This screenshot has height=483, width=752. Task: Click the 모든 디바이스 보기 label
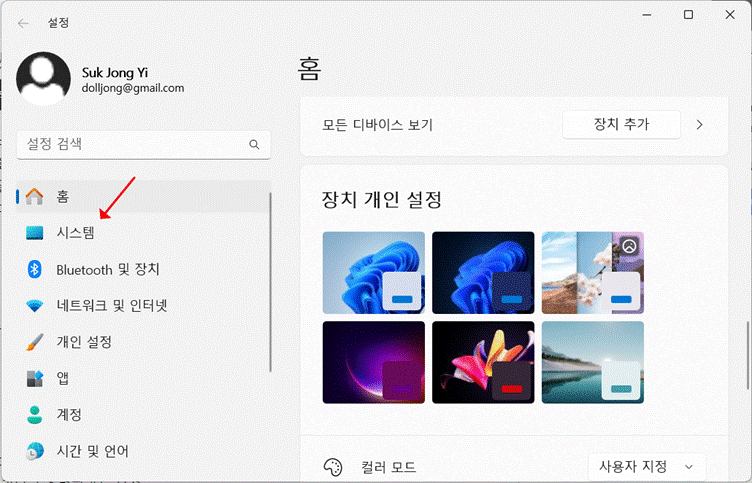pyautogui.click(x=377, y=125)
